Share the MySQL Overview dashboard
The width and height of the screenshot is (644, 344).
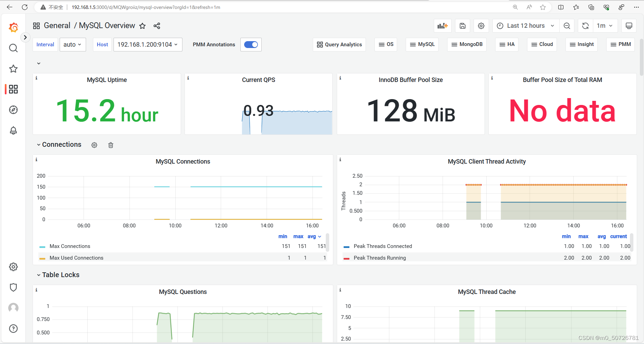(157, 26)
